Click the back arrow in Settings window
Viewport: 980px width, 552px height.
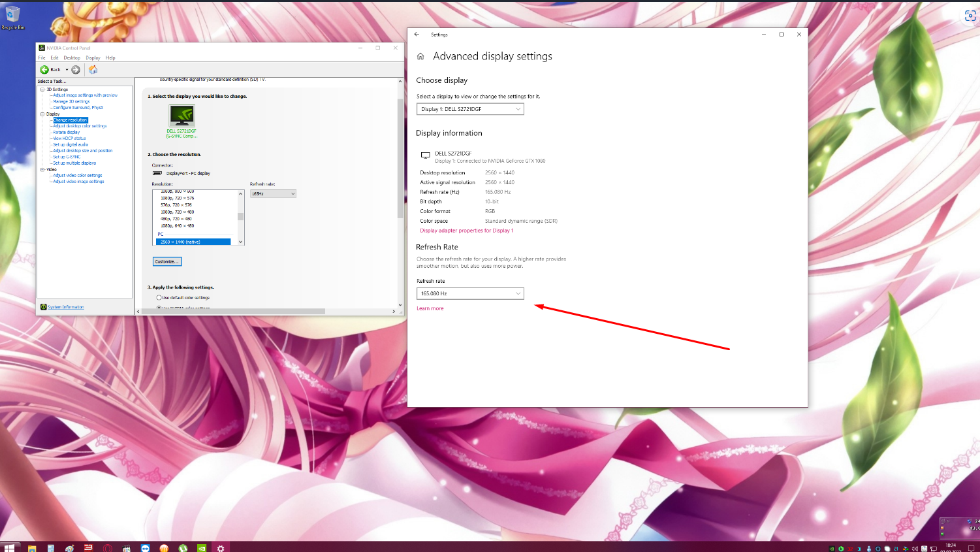[x=417, y=35]
